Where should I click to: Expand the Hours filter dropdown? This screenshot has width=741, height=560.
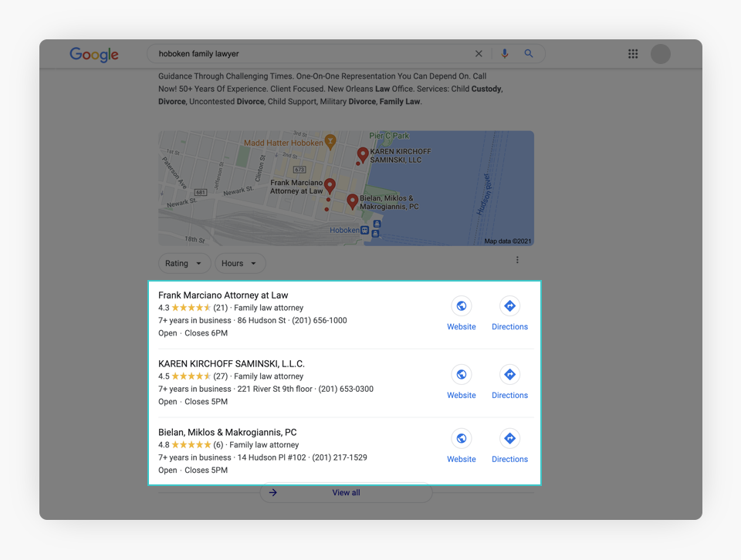pos(239,264)
